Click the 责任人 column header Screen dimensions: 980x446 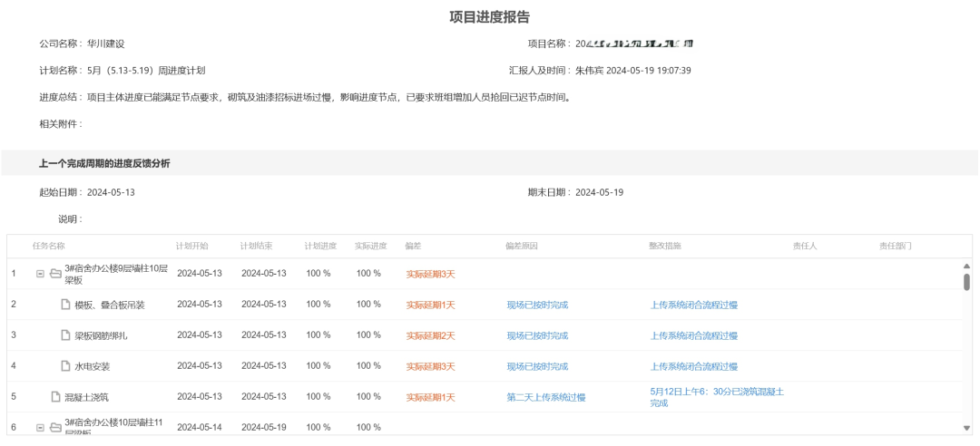click(x=805, y=246)
